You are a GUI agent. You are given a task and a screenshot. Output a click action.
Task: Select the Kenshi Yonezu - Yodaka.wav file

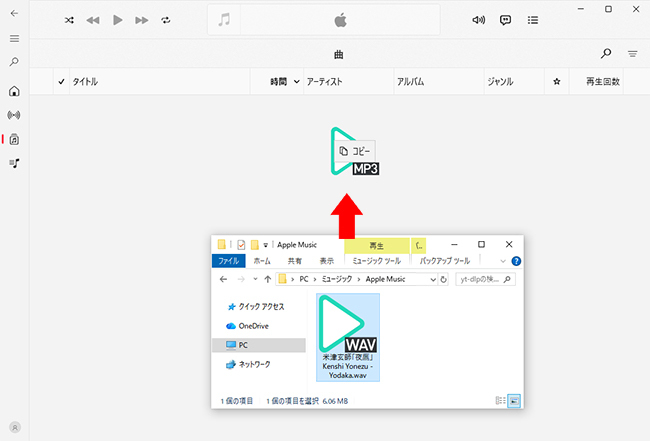pos(348,337)
